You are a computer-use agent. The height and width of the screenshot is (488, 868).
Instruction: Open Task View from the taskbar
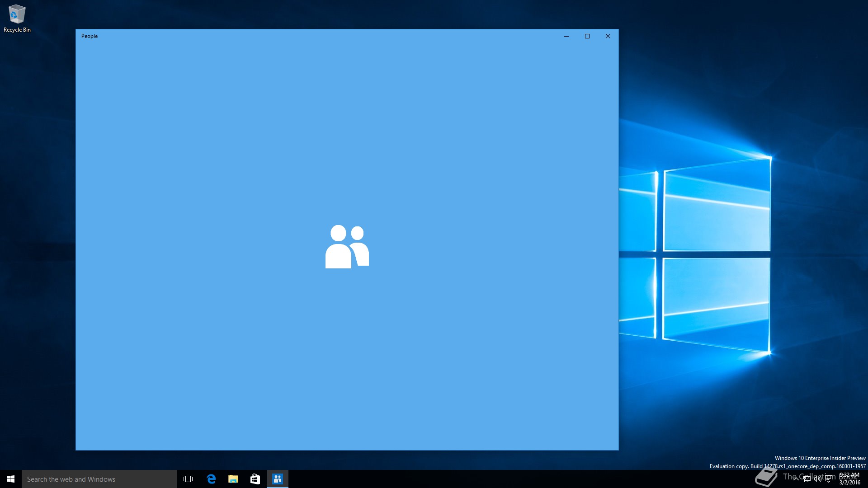pos(188,479)
